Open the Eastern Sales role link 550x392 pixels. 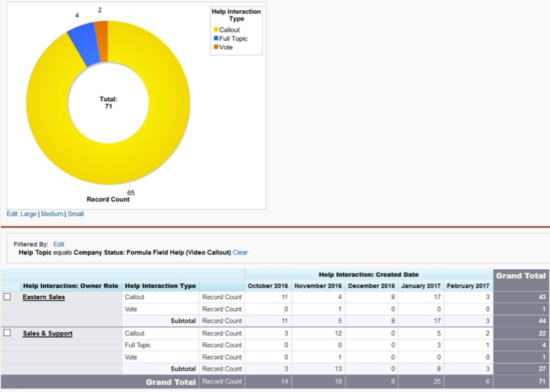pyautogui.click(x=44, y=297)
